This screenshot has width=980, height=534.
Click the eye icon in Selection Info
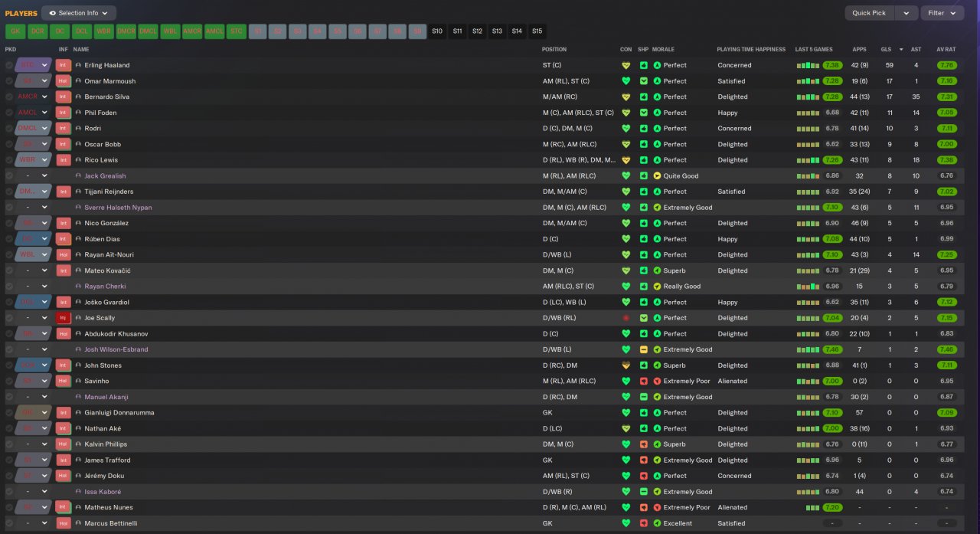point(52,13)
